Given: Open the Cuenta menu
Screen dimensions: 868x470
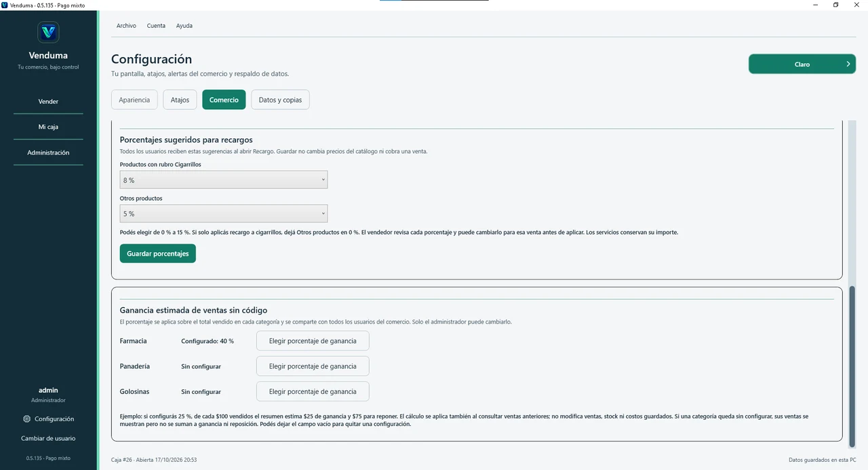Looking at the screenshot, I should coord(156,26).
